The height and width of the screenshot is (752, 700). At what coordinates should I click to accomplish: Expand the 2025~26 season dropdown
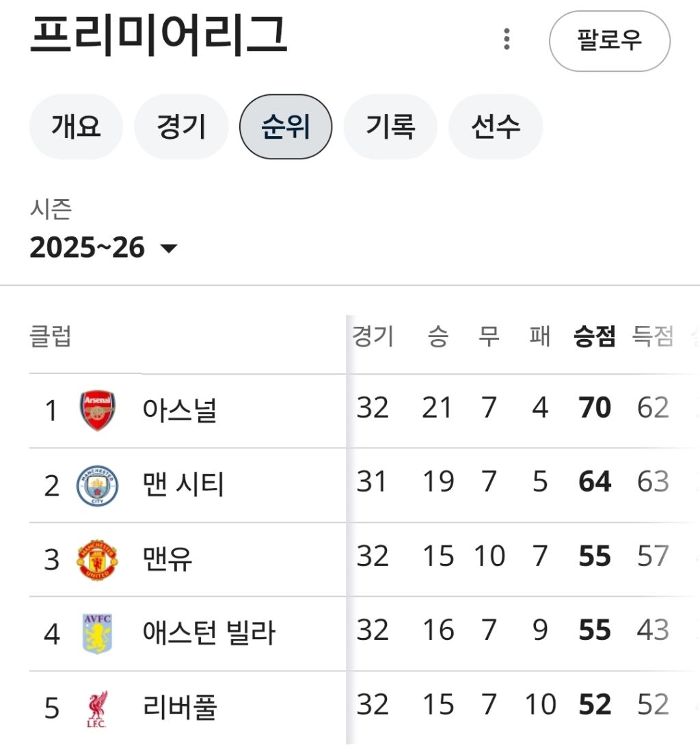89,247
